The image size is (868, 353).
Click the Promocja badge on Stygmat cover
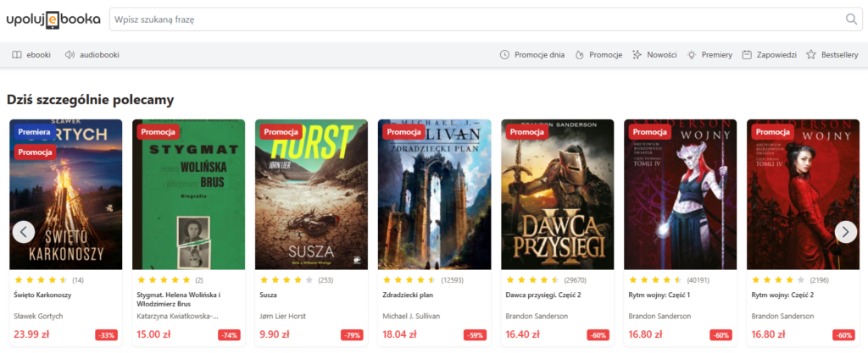click(158, 132)
